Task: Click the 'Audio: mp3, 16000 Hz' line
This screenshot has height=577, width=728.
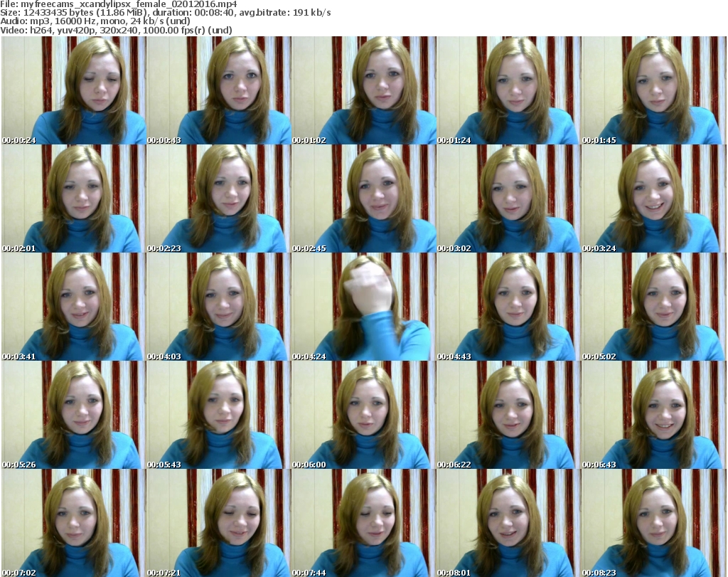Action: [95, 21]
